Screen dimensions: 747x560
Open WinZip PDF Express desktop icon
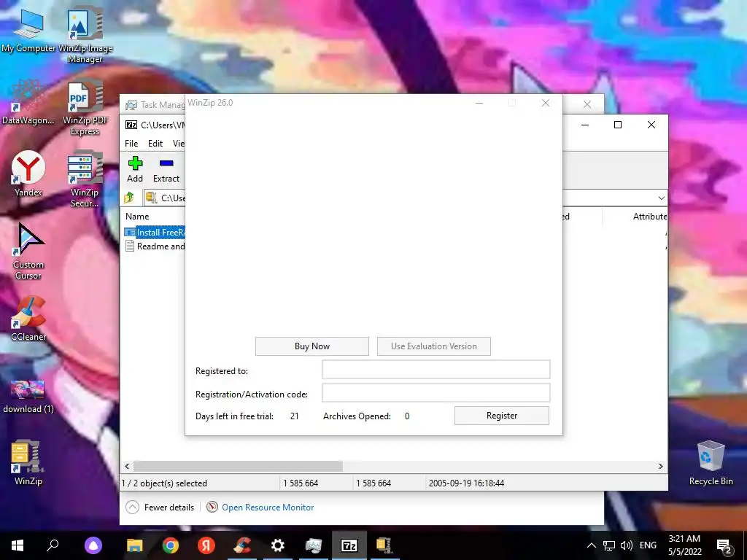[x=85, y=108]
